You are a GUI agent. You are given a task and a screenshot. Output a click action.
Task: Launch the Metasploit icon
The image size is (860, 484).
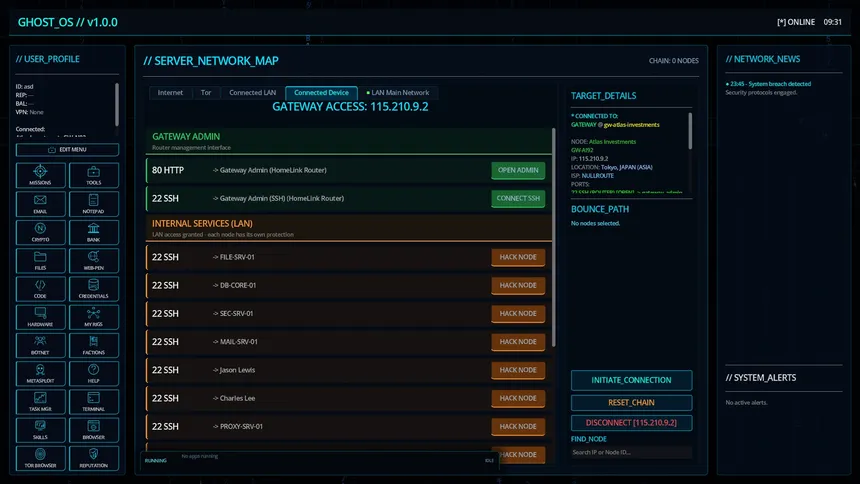pyautogui.click(x=40, y=374)
